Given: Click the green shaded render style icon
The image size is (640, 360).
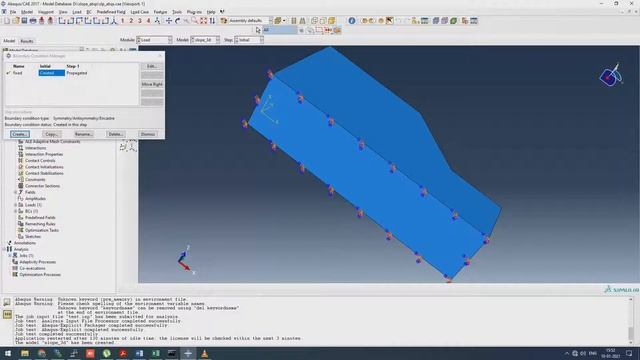Looking at the screenshot, I should point(453,21).
